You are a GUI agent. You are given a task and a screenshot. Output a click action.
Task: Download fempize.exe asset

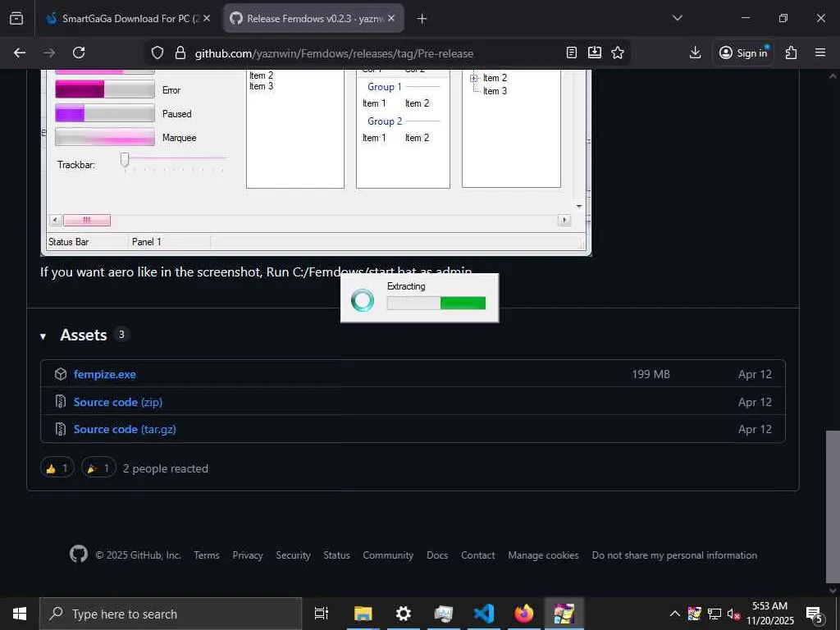coord(104,374)
